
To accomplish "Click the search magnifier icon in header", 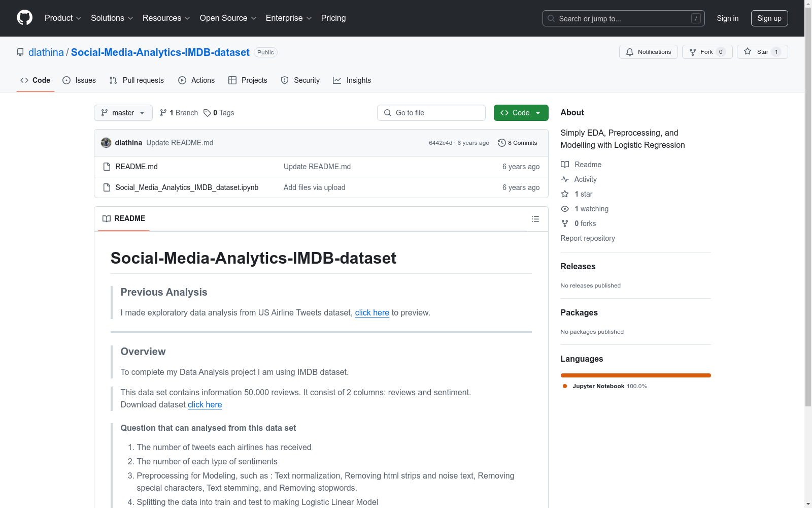I will click(551, 18).
